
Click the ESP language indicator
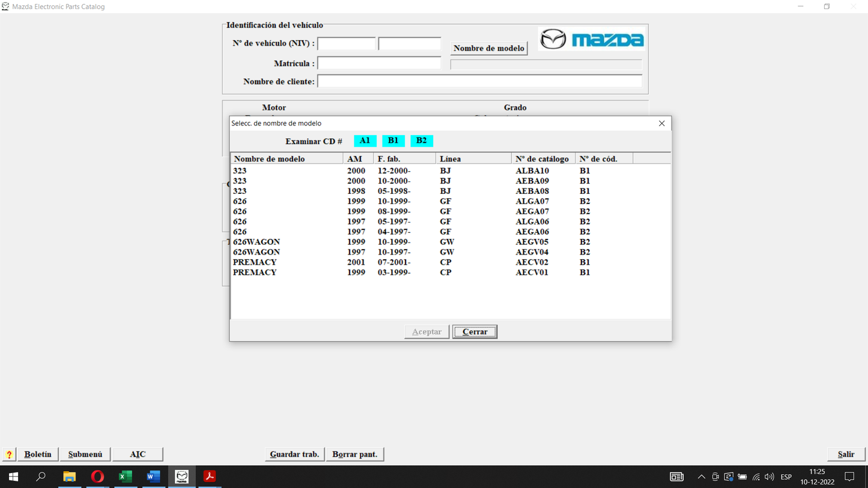point(786,477)
